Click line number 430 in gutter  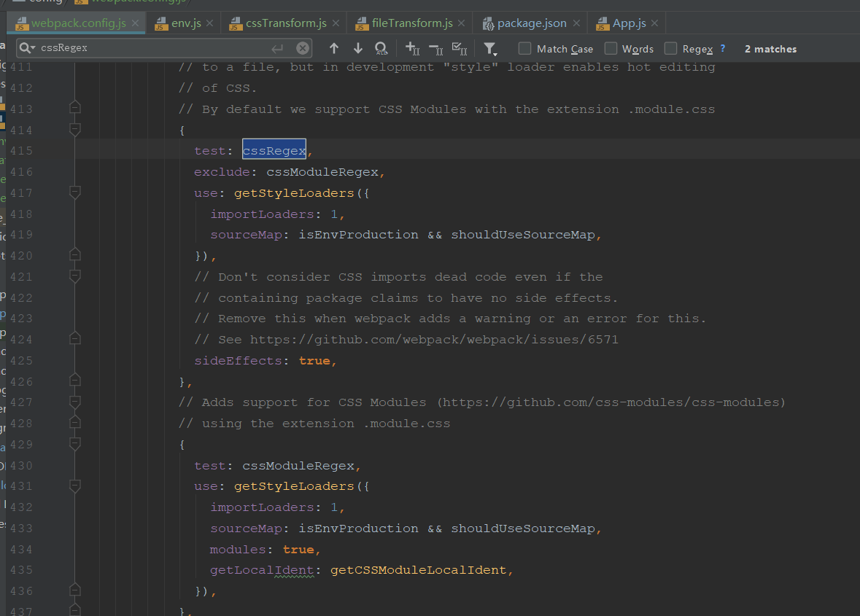tap(21, 465)
